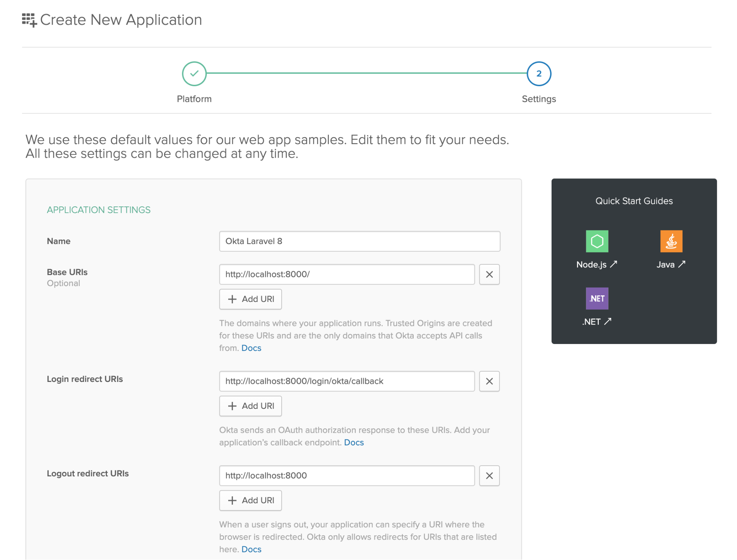Edit the Base URIs input field
737x560 pixels.
pyautogui.click(x=347, y=274)
